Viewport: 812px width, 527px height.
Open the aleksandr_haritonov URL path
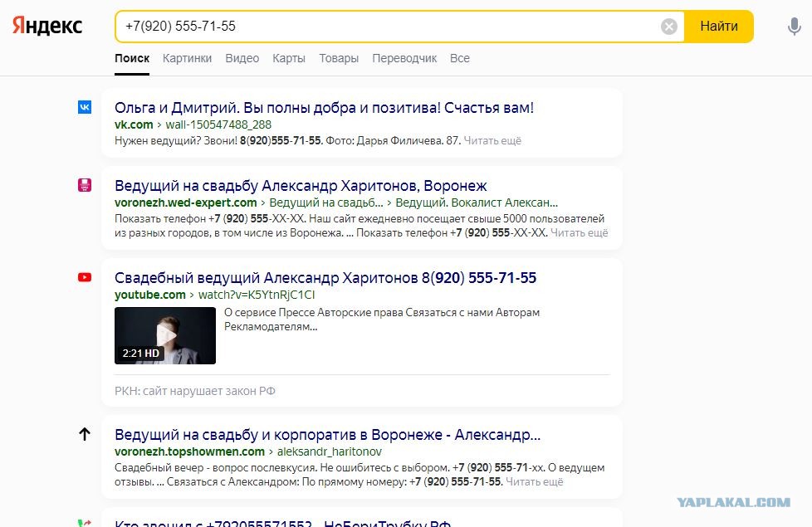330,452
